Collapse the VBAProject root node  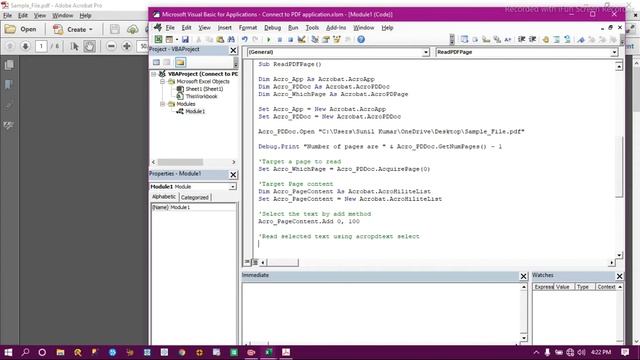click(154, 74)
